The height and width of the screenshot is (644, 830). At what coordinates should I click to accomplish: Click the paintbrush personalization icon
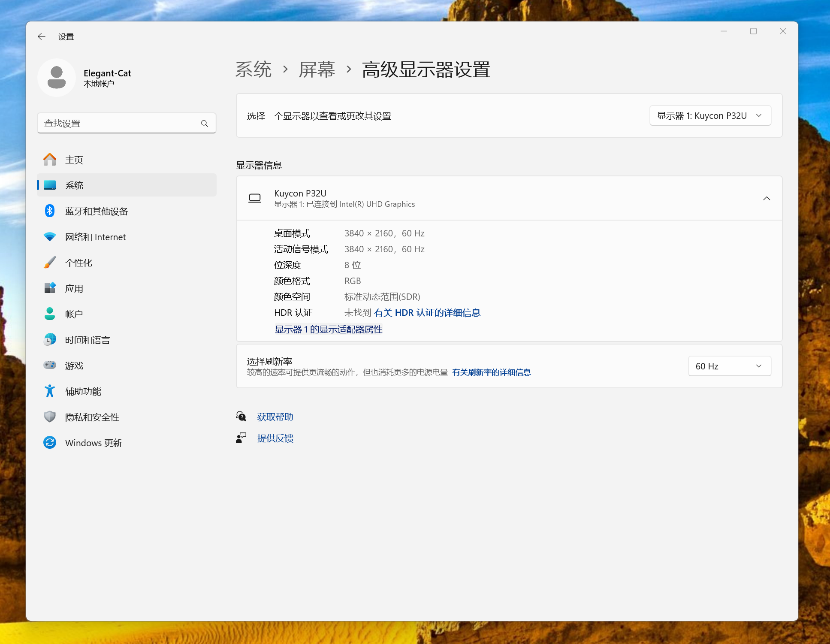(x=50, y=262)
